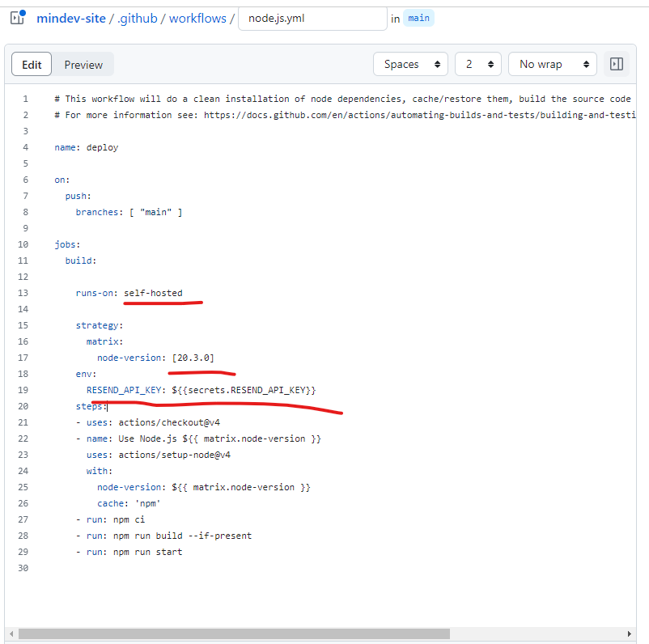
Task: Click 'uses: actions/setup-node@v4' line
Action: [x=158, y=455]
